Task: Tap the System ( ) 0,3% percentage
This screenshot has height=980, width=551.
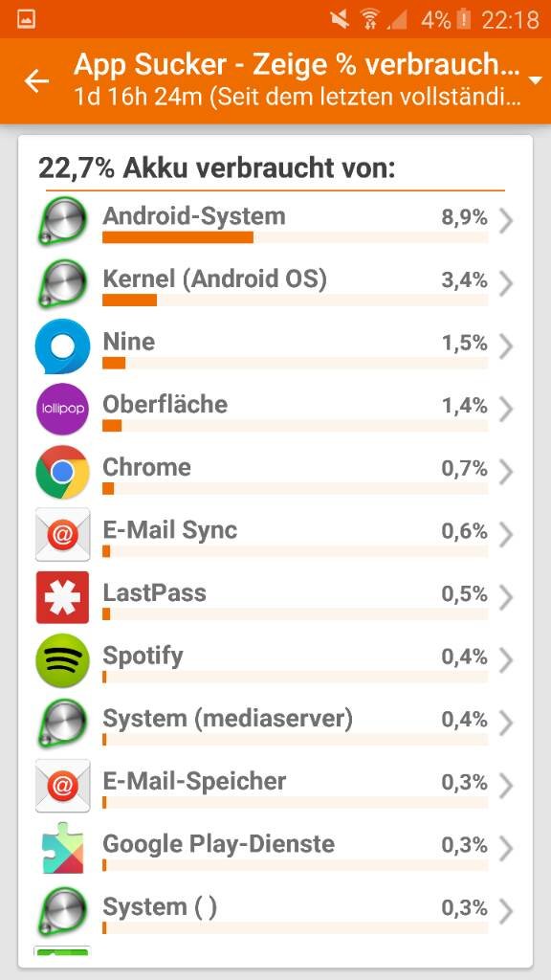Action: coord(464,907)
